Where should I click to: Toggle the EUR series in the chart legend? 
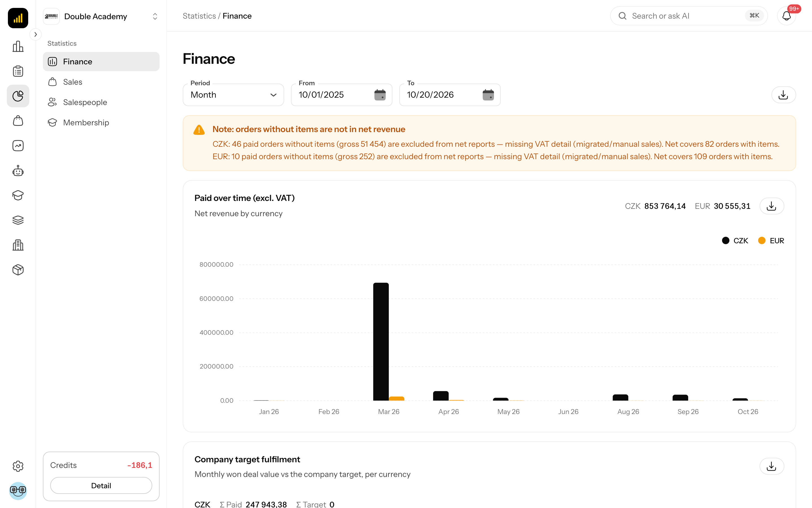pyautogui.click(x=771, y=240)
